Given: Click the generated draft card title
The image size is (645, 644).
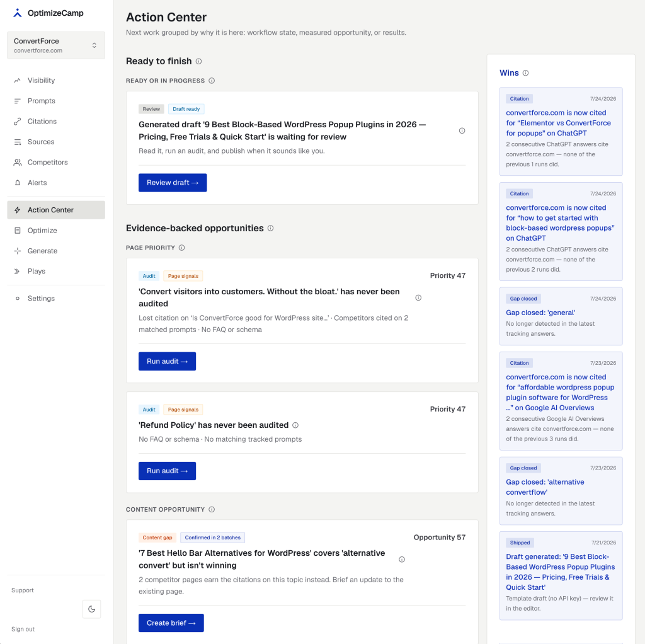Looking at the screenshot, I should (x=282, y=131).
